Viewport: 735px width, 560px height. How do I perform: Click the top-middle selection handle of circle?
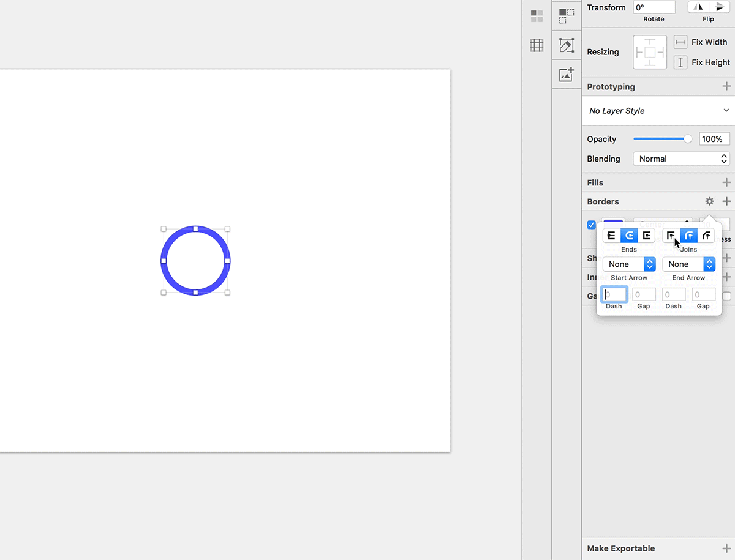click(195, 229)
